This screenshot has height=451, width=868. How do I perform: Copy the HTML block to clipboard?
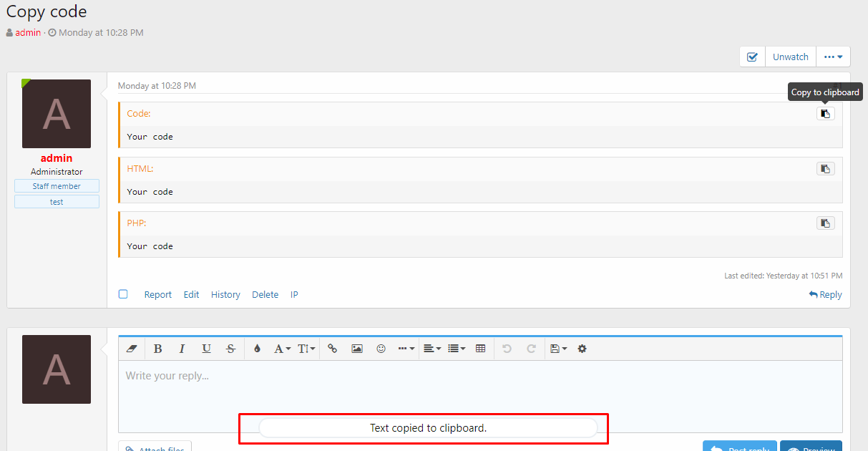click(x=825, y=168)
